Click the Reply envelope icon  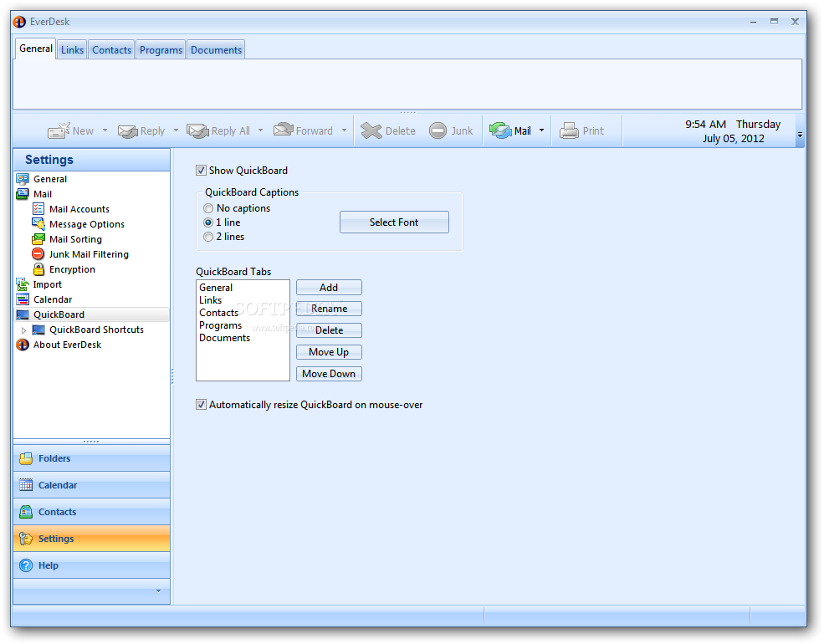[x=128, y=130]
